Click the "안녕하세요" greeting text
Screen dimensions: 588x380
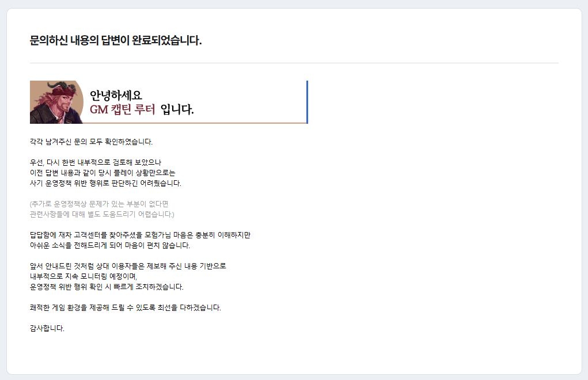point(116,95)
